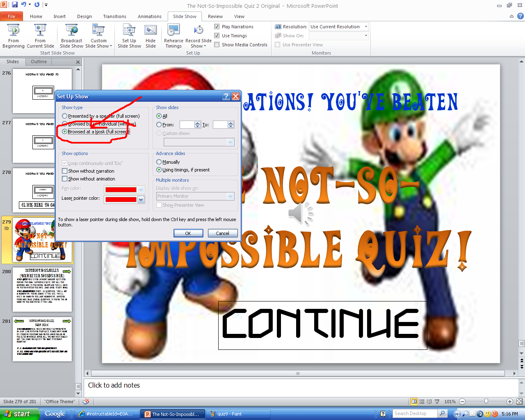Enable Show without animation checkbox
Image resolution: width=525 pixels, height=420 pixels.
64,179
